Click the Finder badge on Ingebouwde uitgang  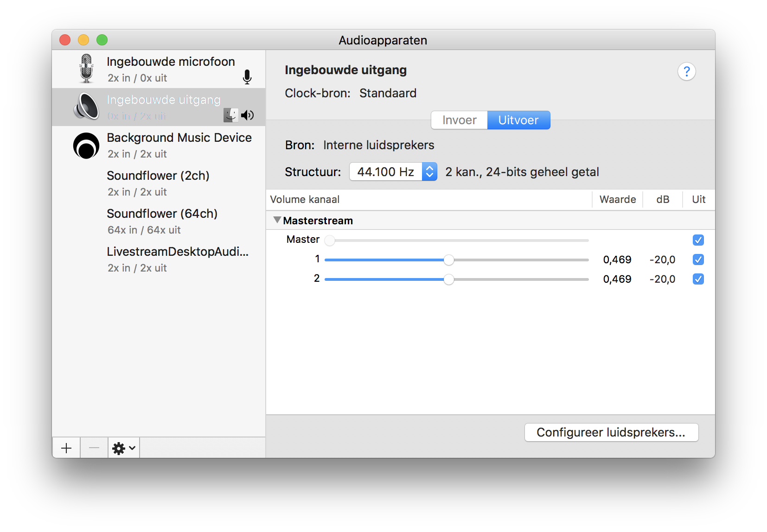[230, 115]
